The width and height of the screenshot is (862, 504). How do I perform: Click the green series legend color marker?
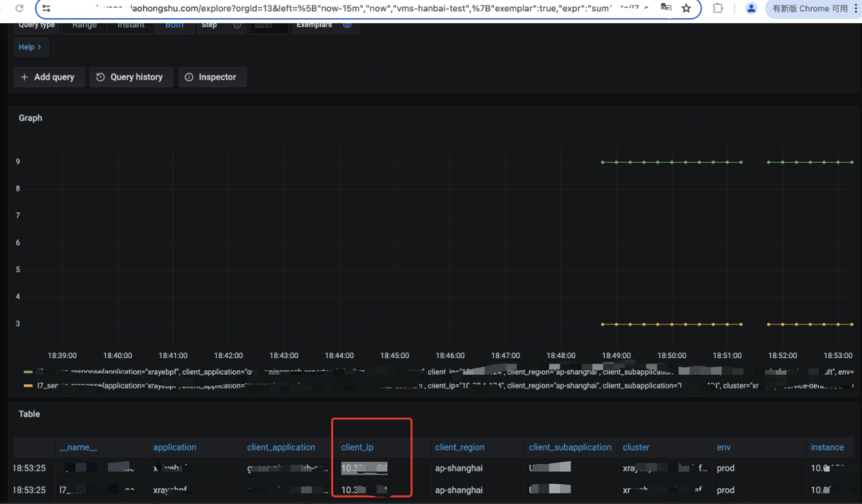pyautogui.click(x=28, y=372)
